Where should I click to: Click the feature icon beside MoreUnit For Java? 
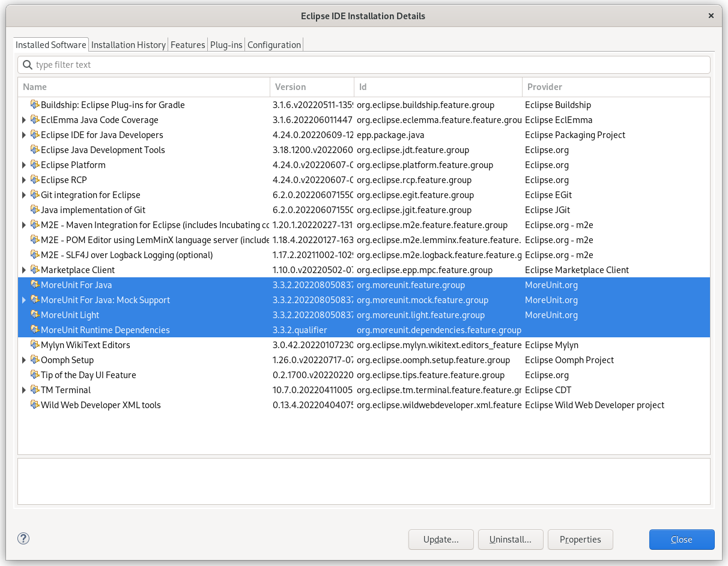pyautogui.click(x=34, y=285)
